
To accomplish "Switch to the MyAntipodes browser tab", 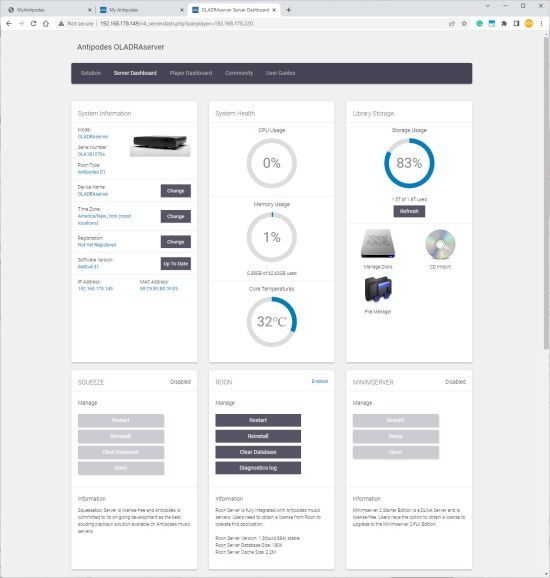I will point(48,10).
